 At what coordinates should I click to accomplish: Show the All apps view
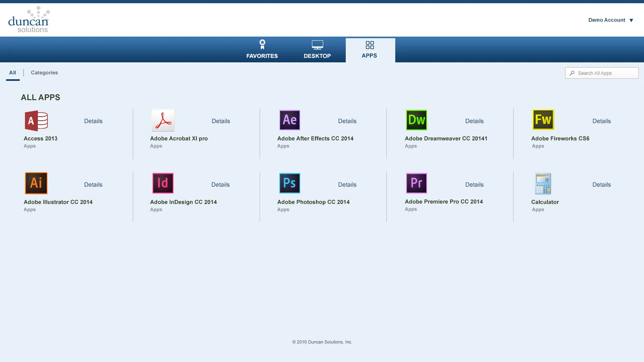point(13,73)
